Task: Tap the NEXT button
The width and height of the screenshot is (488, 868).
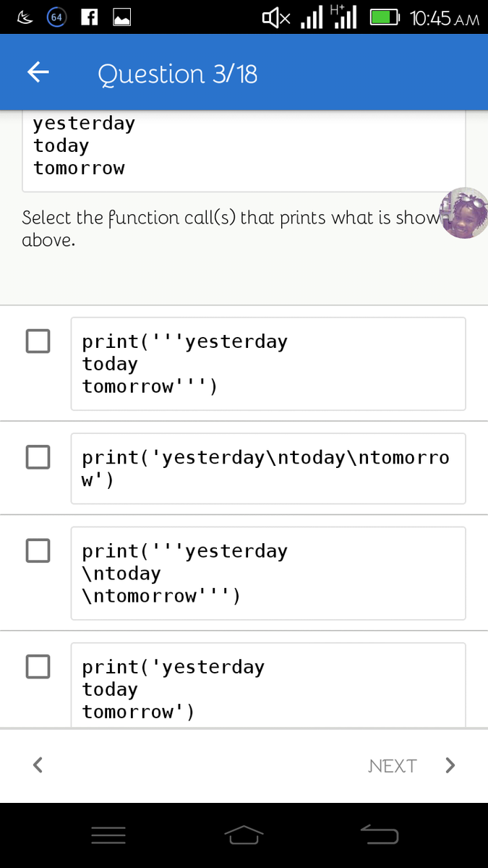Action: pos(393,766)
